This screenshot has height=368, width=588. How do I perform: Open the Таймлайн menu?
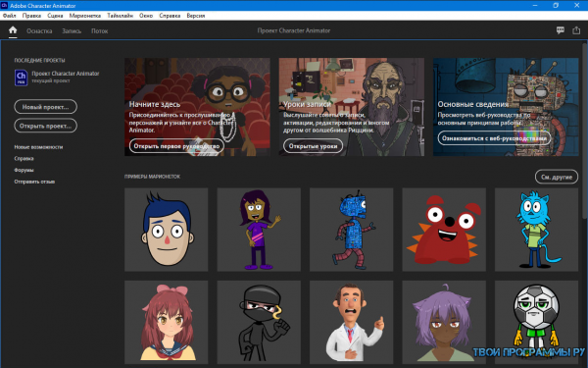pyautogui.click(x=120, y=16)
